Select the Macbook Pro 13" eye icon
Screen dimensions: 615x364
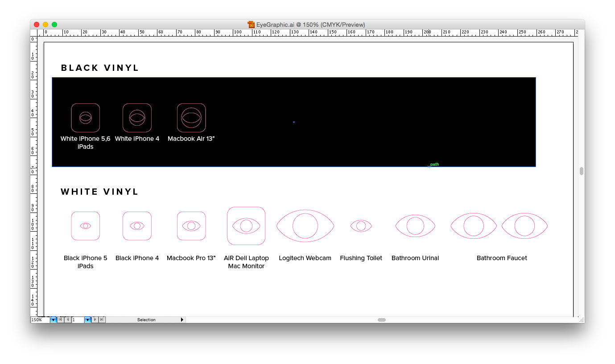[191, 226]
